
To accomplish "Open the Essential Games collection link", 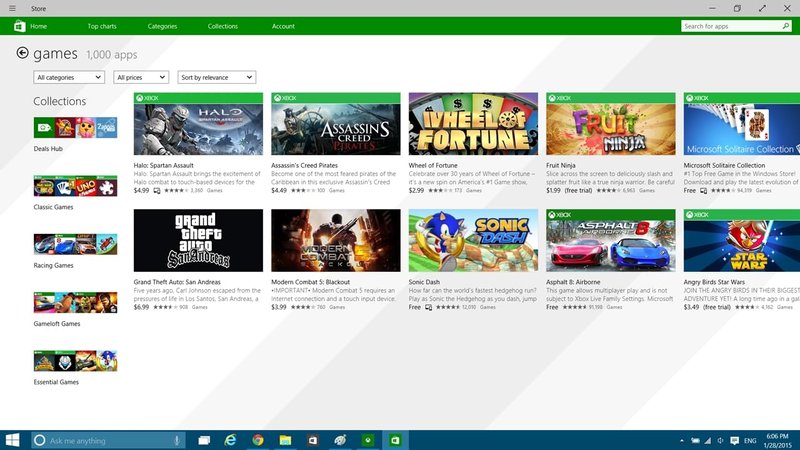I will 56,382.
